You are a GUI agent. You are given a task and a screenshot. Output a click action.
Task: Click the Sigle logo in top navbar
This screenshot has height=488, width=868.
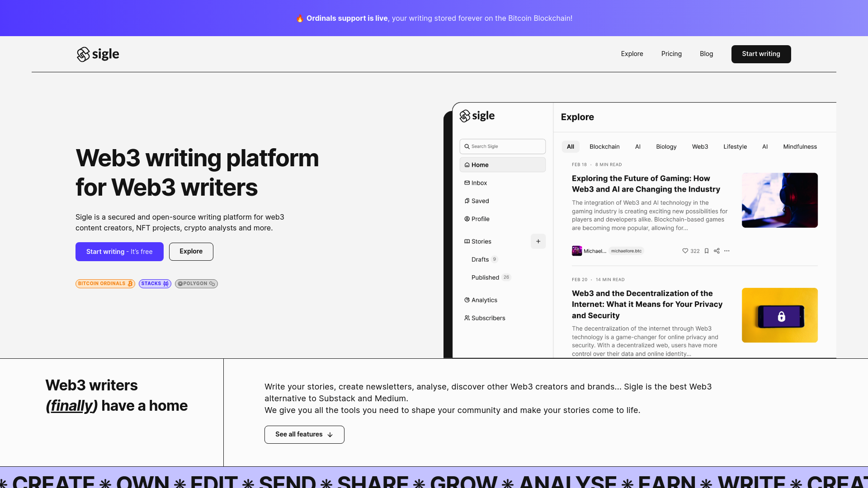98,54
